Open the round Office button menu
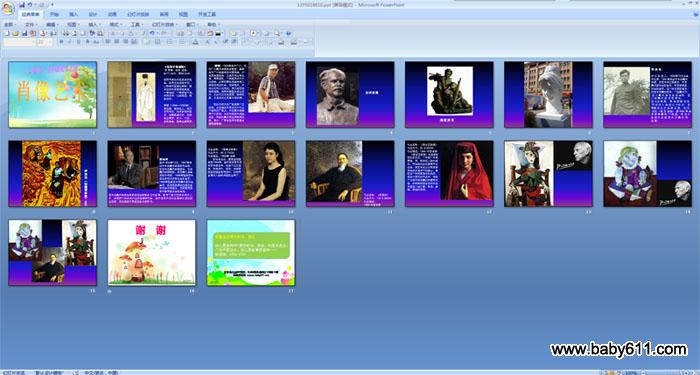Screen dimensions: 700x375 pyautogui.click(x=8, y=8)
